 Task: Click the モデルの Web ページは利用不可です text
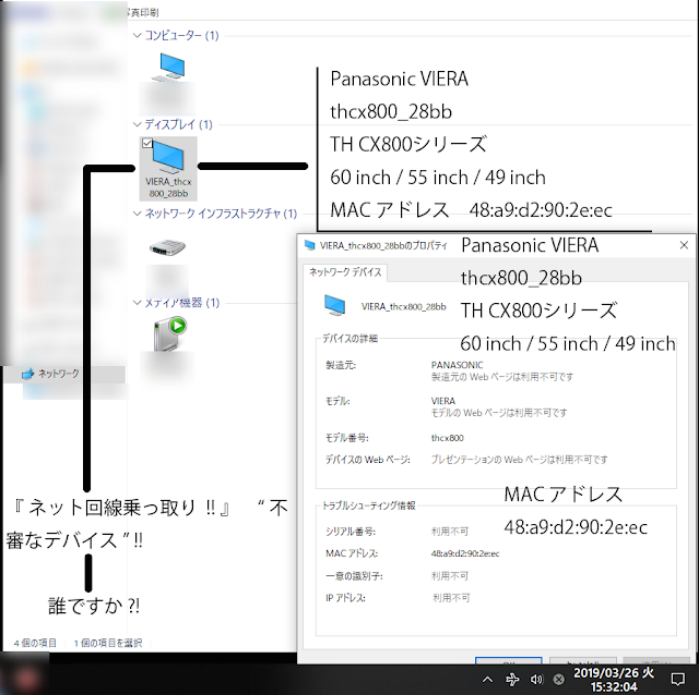499,413
